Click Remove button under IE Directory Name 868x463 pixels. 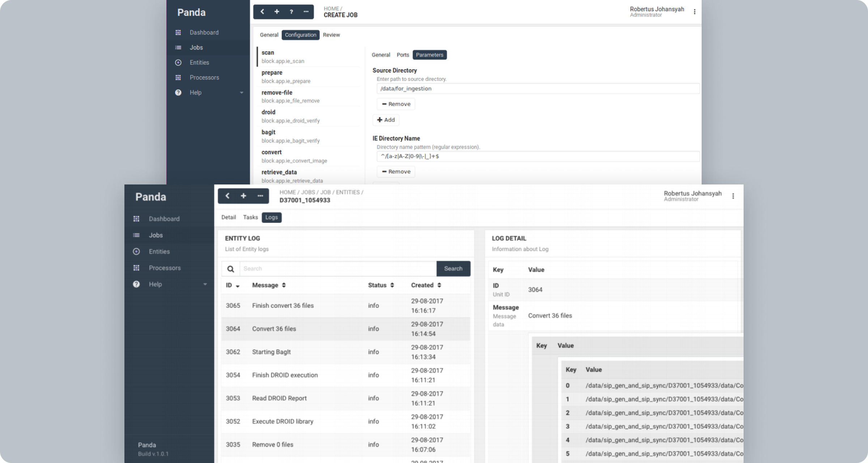click(x=396, y=172)
